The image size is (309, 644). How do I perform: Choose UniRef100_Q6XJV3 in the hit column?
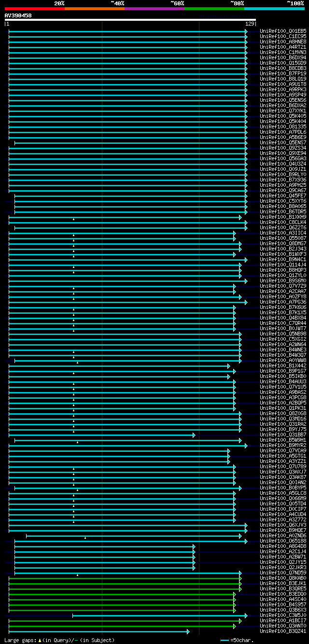(283, 525)
